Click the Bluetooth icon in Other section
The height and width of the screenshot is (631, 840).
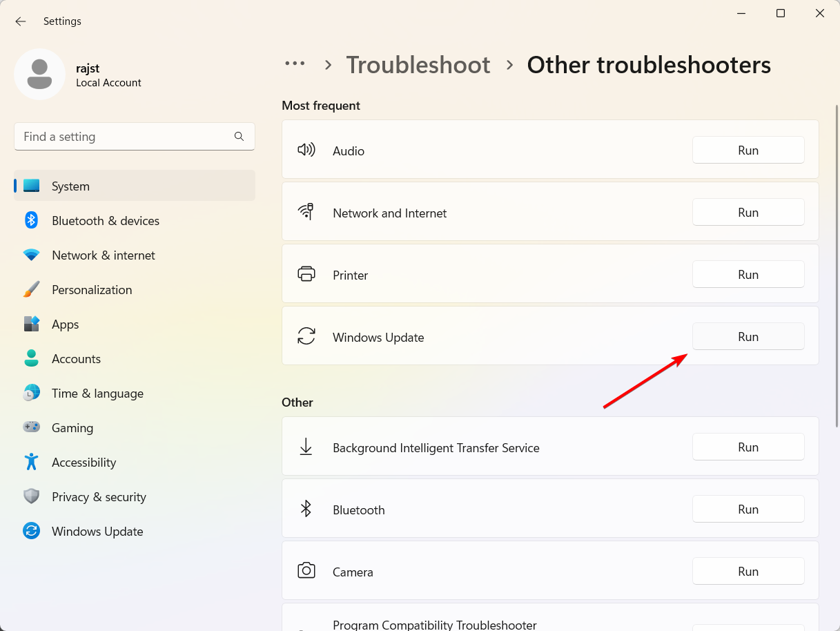(x=306, y=509)
